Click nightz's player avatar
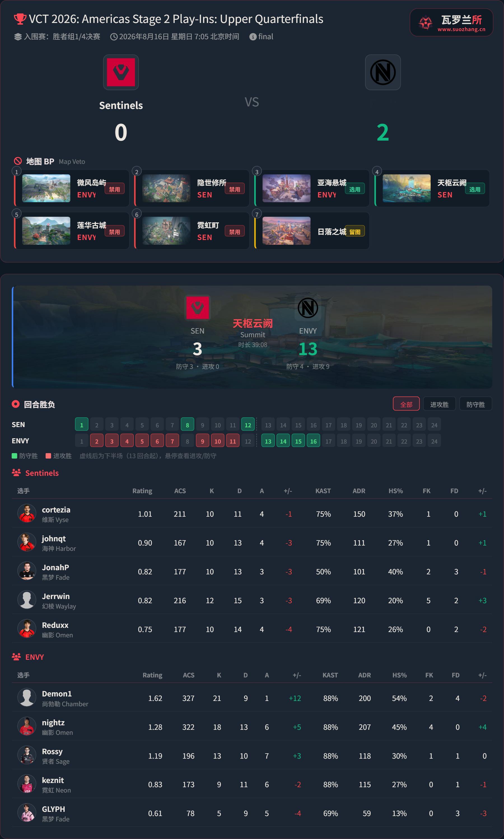The image size is (504, 839). tap(27, 726)
